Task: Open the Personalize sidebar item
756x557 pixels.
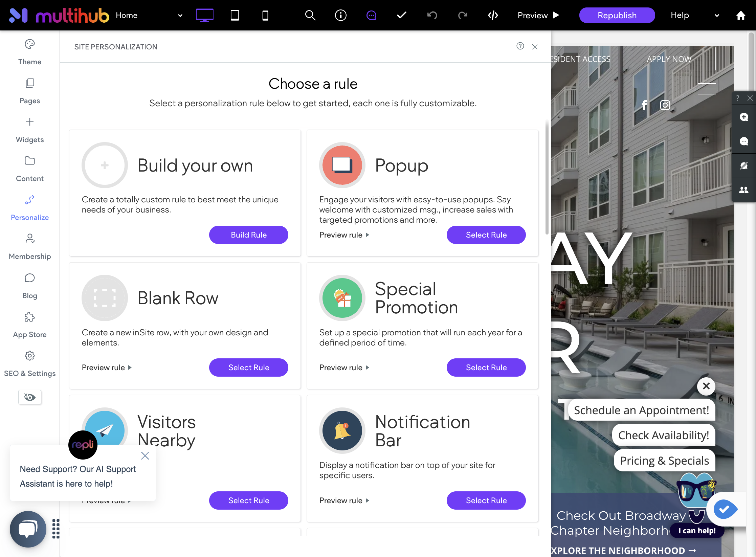Action: point(30,208)
